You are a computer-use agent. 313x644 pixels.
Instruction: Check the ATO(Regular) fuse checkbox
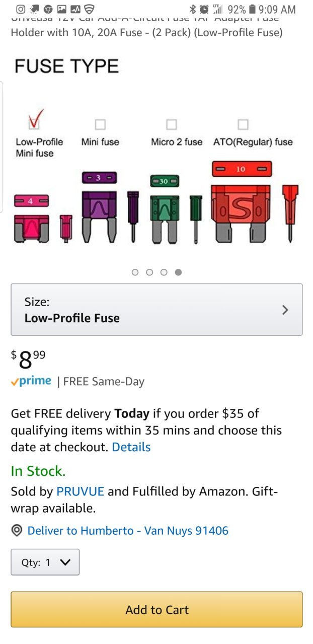pos(243,124)
